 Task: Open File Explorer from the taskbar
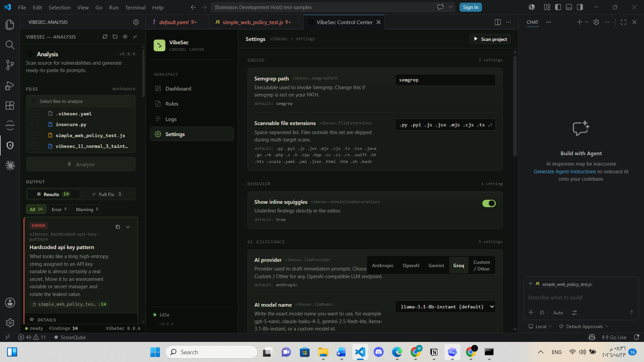point(323,352)
